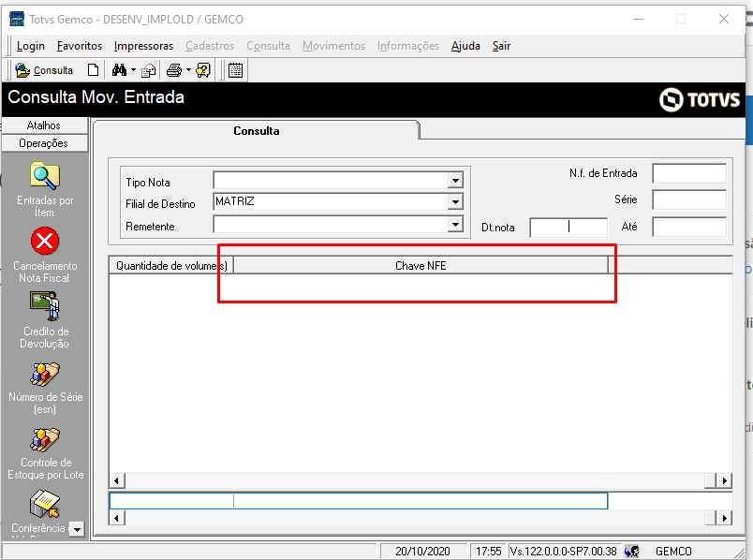Click the binoculars search icon

pyautogui.click(x=119, y=70)
